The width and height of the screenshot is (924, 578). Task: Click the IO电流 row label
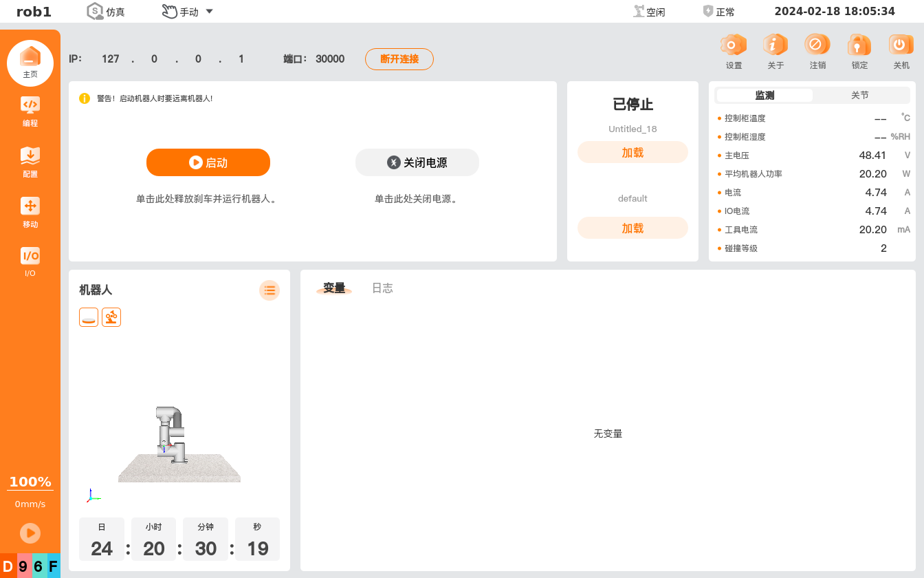click(x=737, y=211)
